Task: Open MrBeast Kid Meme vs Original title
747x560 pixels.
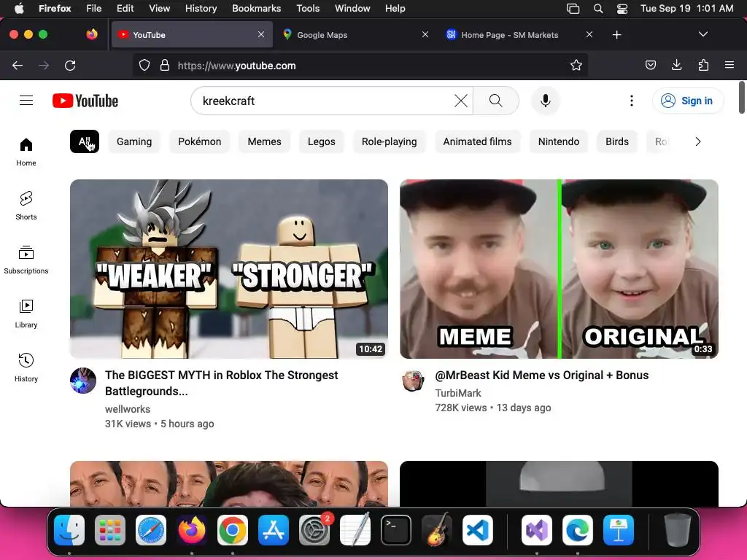Action: [x=542, y=376]
